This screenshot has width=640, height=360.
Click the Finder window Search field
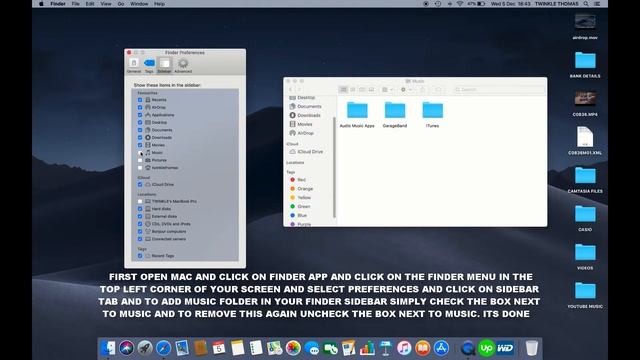(498, 89)
